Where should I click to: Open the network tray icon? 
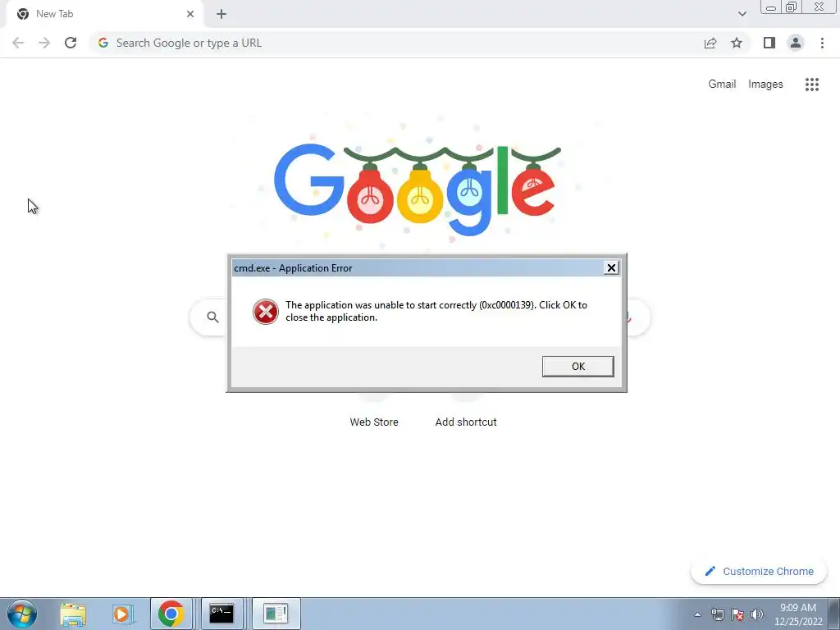[x=717, y=614]
